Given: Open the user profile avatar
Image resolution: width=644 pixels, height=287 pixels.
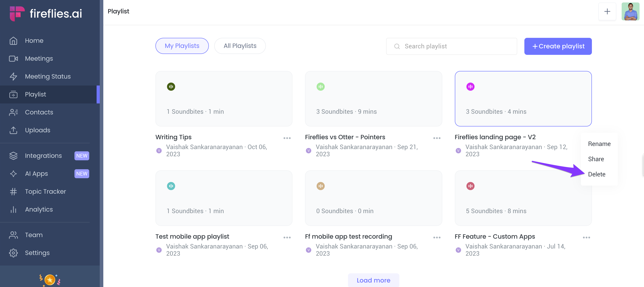Looking at the screenshot, I should (x=630, y=11).
